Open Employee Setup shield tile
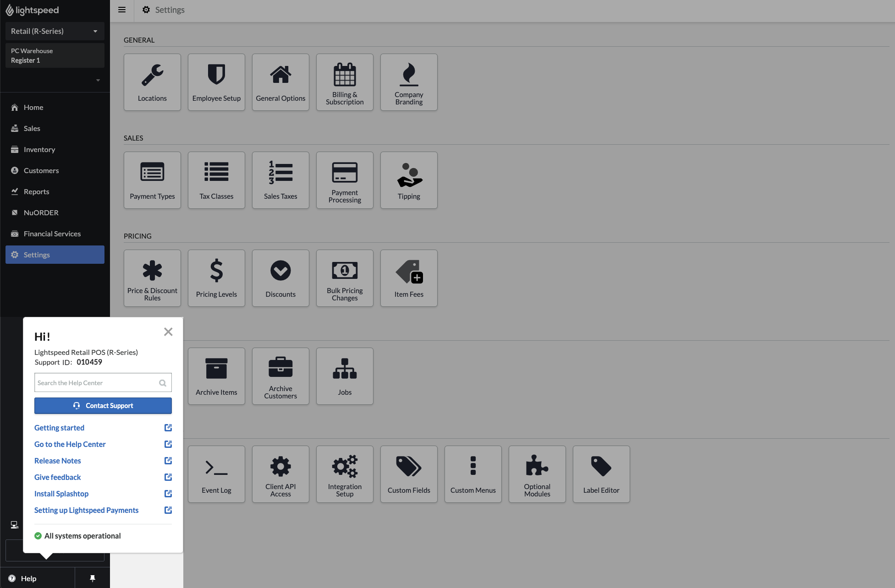This screenshot has width=895, height=588. [216, 82]
